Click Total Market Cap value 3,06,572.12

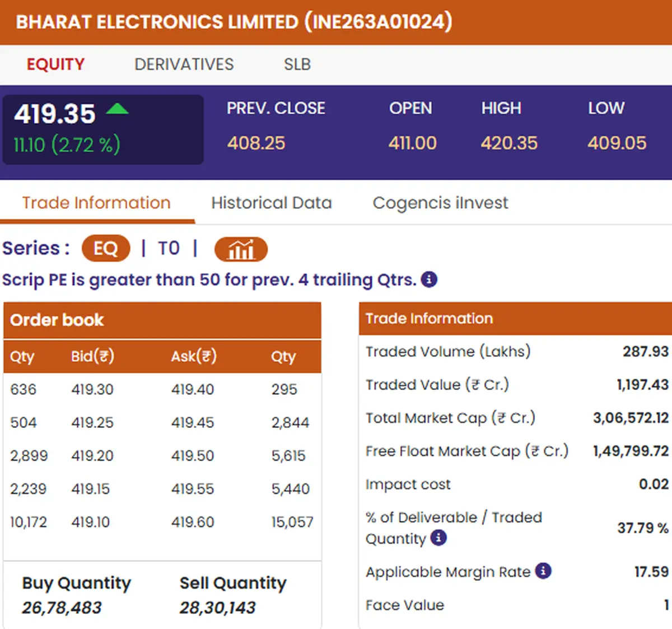631,418
